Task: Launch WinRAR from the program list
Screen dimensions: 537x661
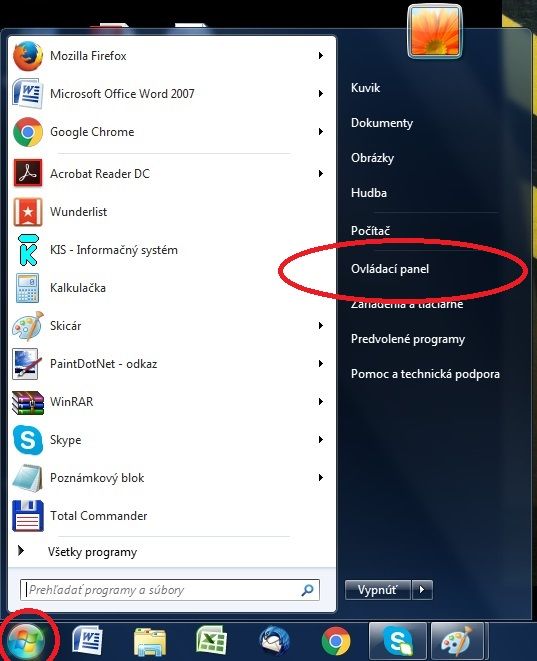Action: tap(169, 402)
